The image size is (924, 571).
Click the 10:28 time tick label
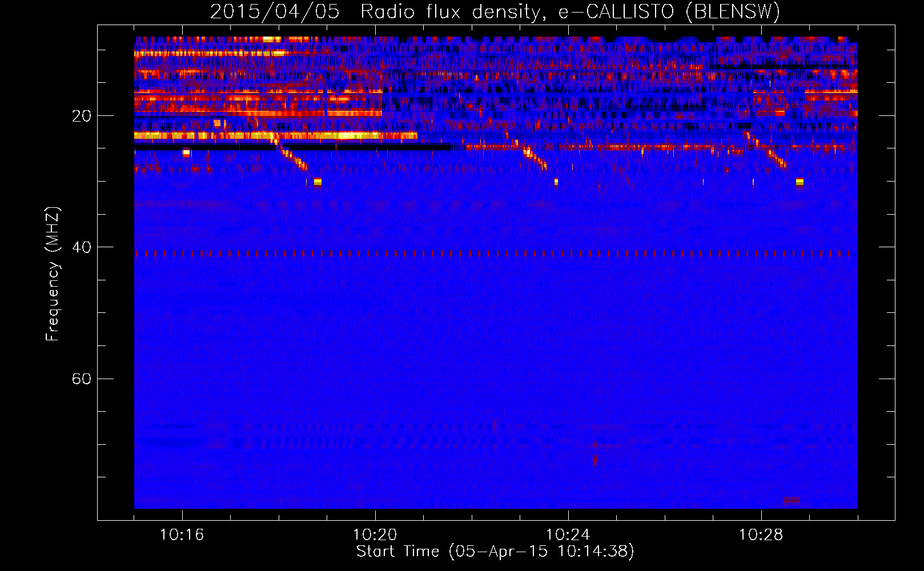click(761, 534)
